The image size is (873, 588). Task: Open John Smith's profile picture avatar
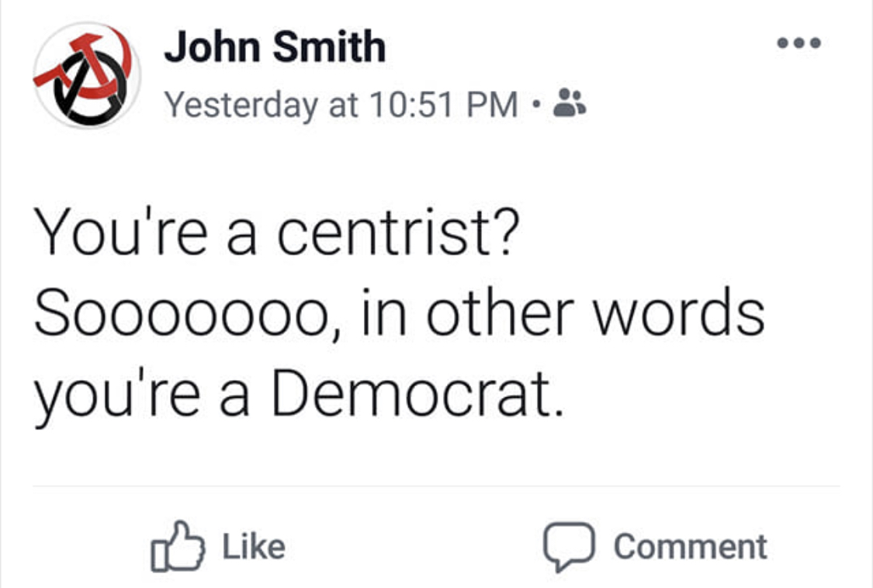click(x=87, y=75)
